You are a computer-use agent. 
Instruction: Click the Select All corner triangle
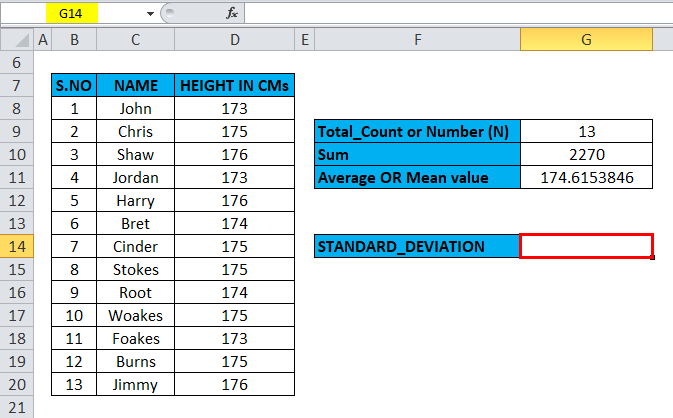[17, 40]
